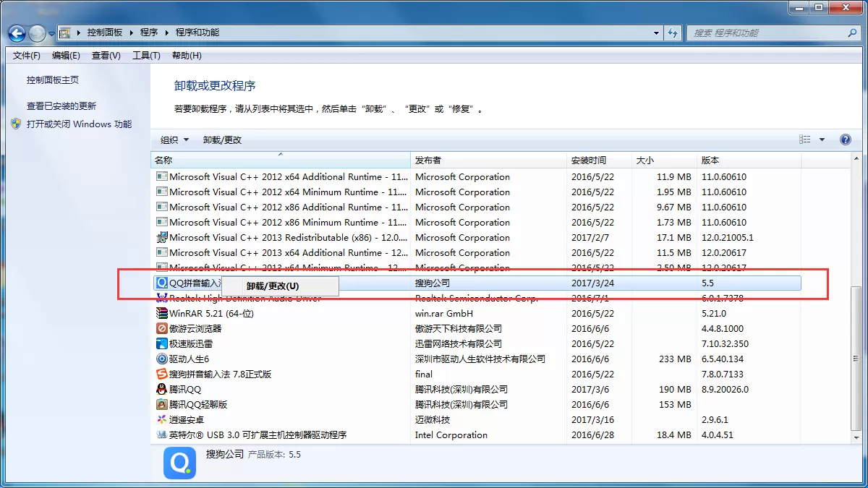Viewport: 868px width, 488px height.
Task: Select Microsoft Visual C++ 2012 x86 Additional Runtime row
Action: 476,207
